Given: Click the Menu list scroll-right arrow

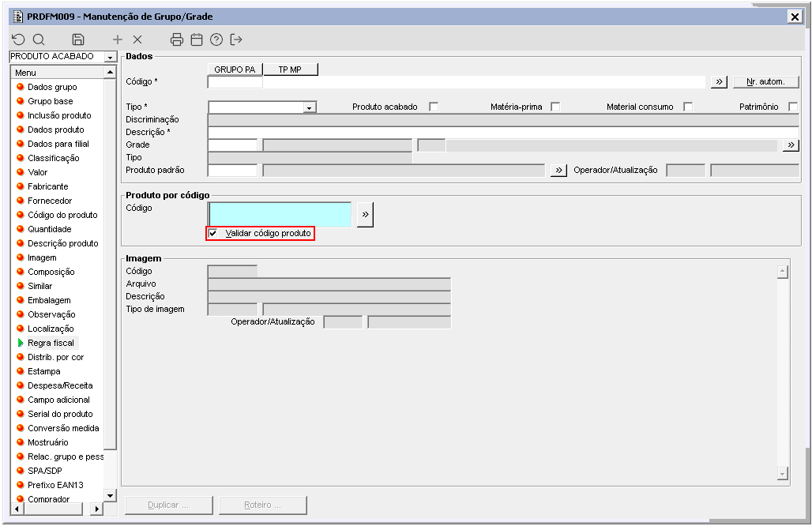Looking at the screenshot, I should click(x=97, y=509).
